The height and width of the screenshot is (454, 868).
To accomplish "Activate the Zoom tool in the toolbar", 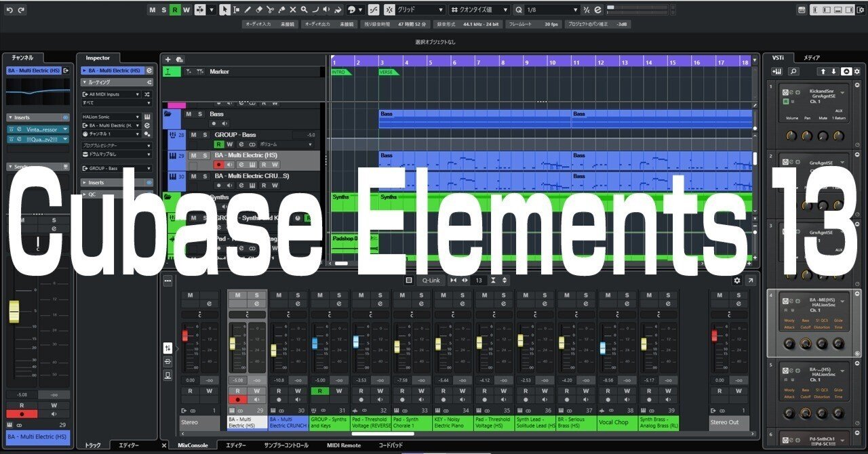I will pyautogui.click(x=304, y=9).
